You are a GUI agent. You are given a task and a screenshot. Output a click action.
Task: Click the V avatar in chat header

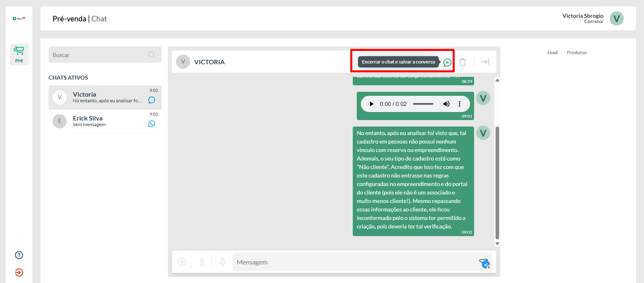tap(183, 61)
